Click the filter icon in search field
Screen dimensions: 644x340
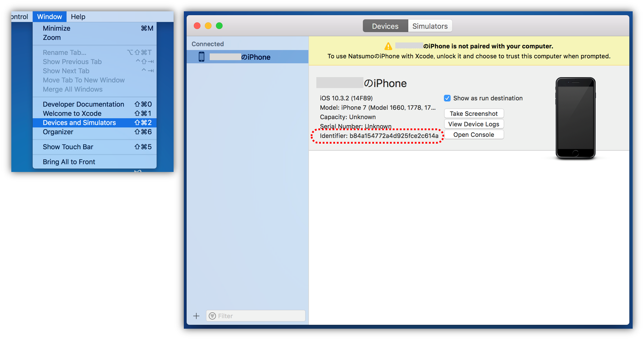click(212, 316)
